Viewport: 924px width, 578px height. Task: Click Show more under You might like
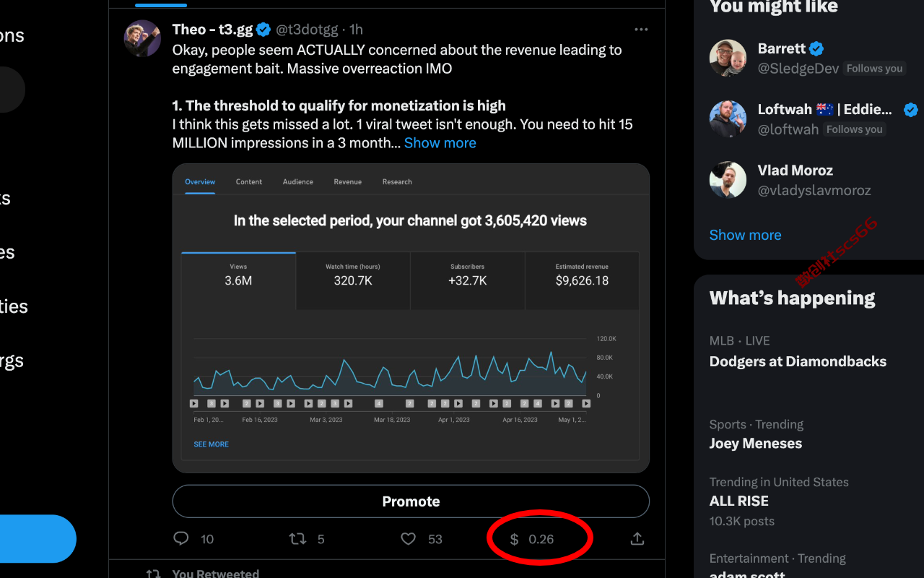[x=745, y=235]
